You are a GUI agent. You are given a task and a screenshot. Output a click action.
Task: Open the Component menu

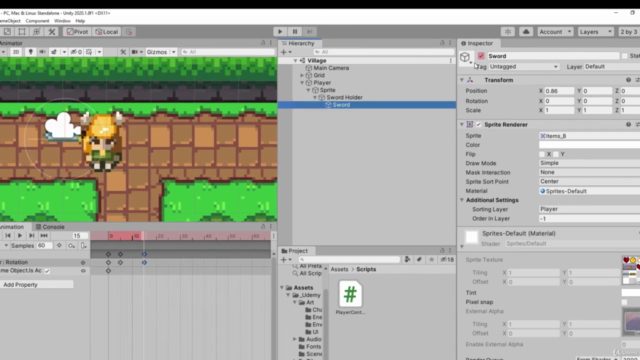click(x=37, y=21)
